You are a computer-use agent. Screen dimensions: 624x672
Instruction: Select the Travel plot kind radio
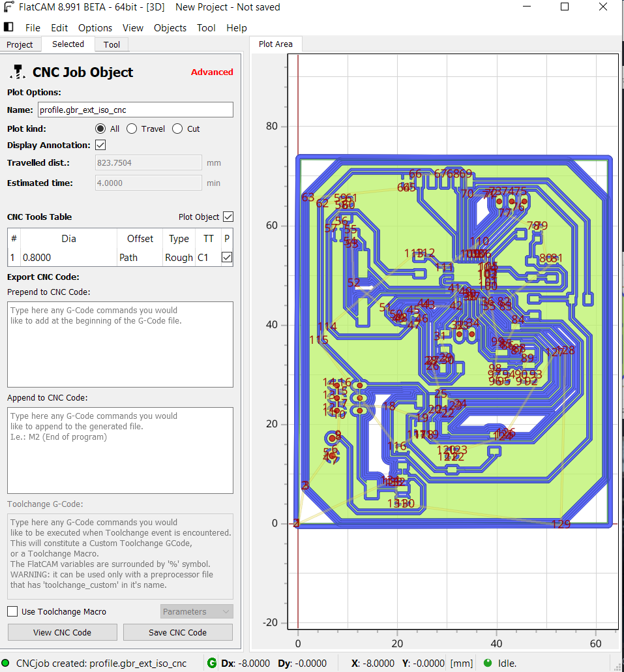132,129
